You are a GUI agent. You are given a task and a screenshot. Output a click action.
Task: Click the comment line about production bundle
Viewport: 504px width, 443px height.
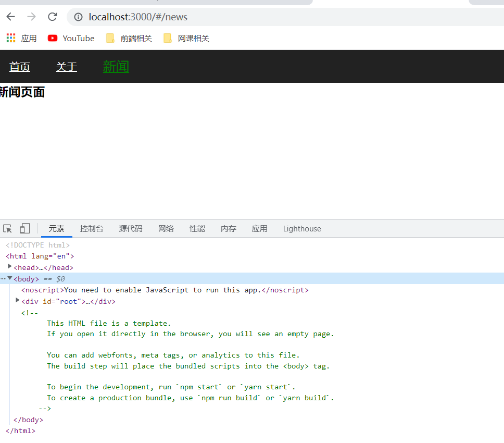(x=191, y=398)
